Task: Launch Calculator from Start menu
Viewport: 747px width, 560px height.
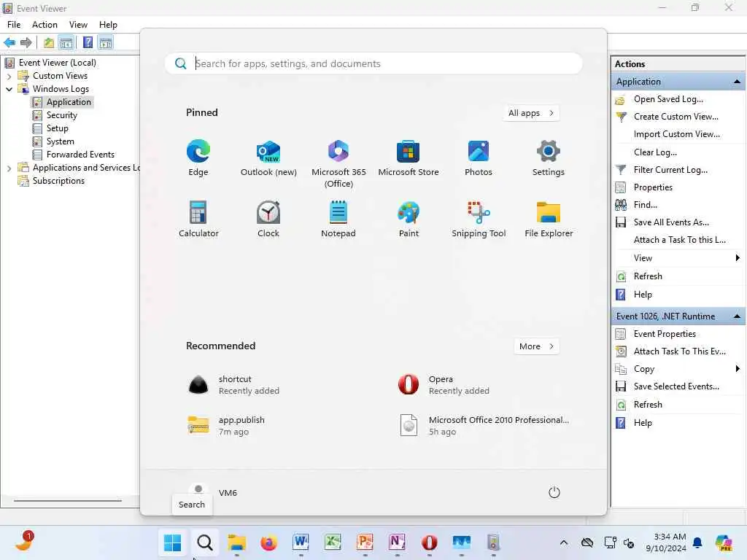Action: (198, 219)
